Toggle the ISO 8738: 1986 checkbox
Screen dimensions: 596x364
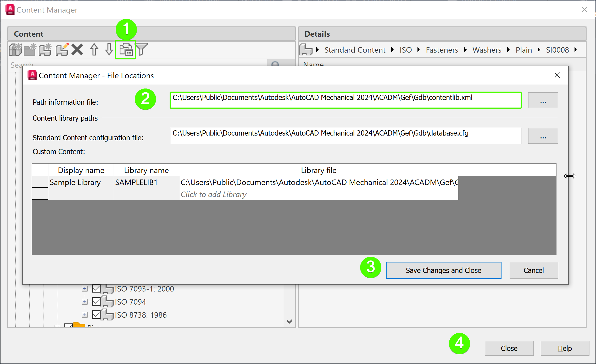tap(96, 315)
